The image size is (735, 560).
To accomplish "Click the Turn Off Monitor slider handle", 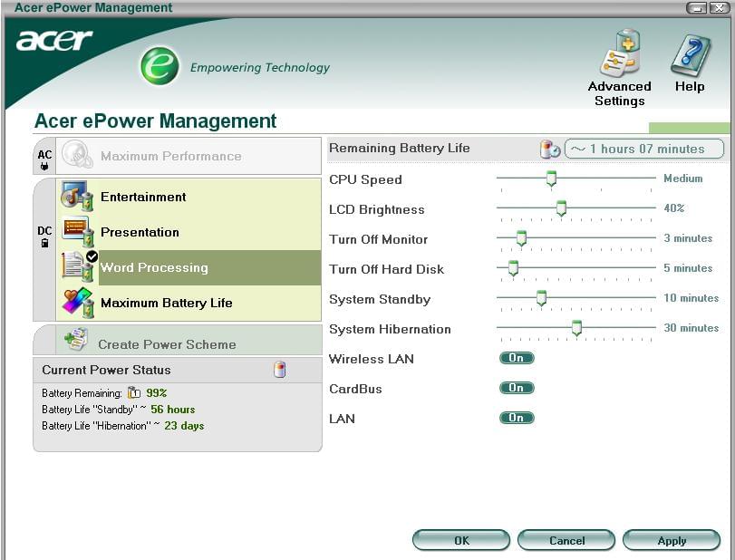I will coord(521,238).
